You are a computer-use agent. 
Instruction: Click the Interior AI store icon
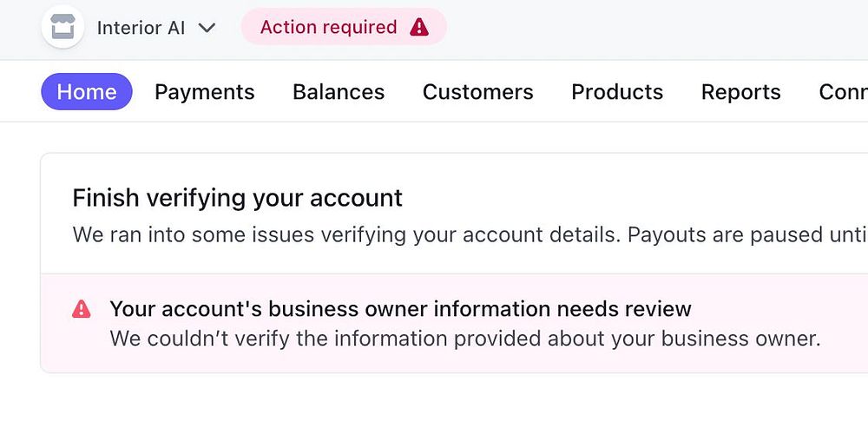pos(62,28)
